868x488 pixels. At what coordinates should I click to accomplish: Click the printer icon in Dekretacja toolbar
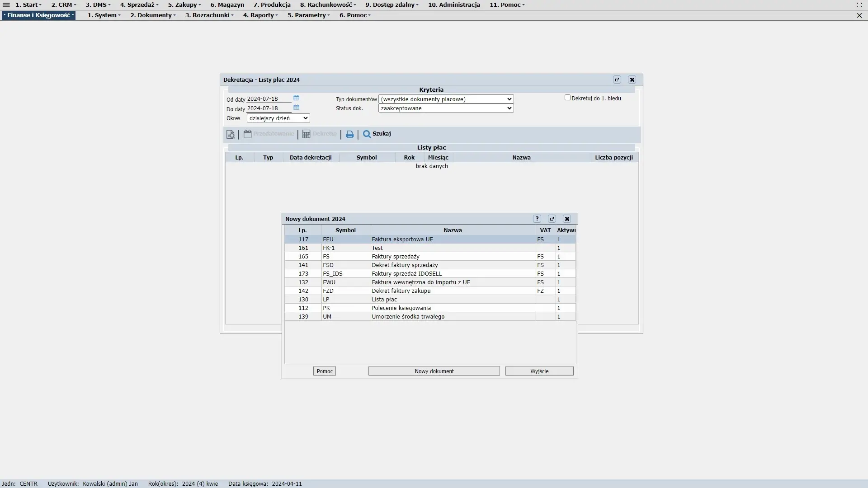[x=349, y=134]
